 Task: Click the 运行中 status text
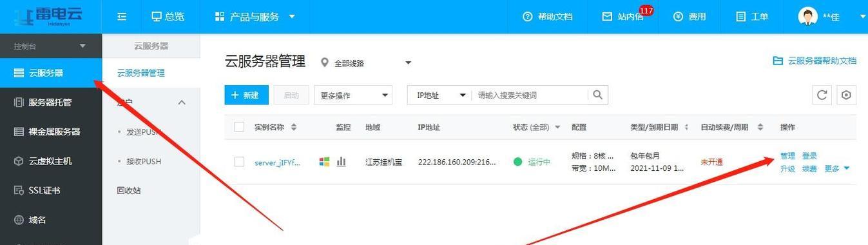pos(539,162)
